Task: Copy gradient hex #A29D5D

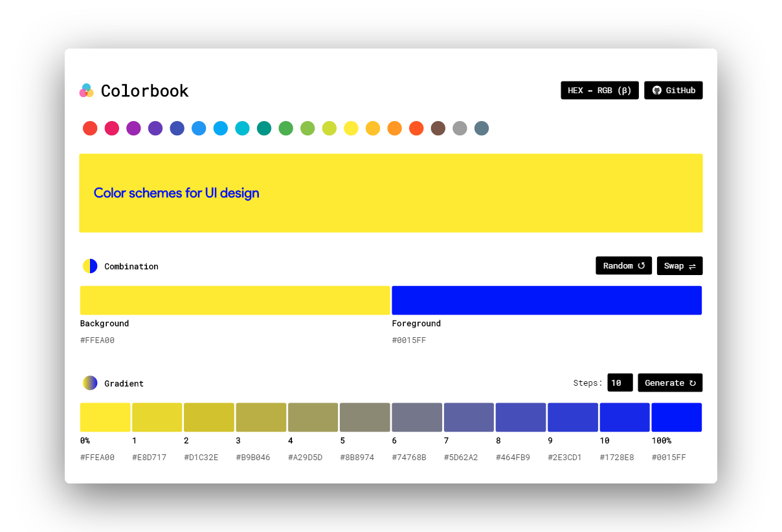Action: (306, 458)
